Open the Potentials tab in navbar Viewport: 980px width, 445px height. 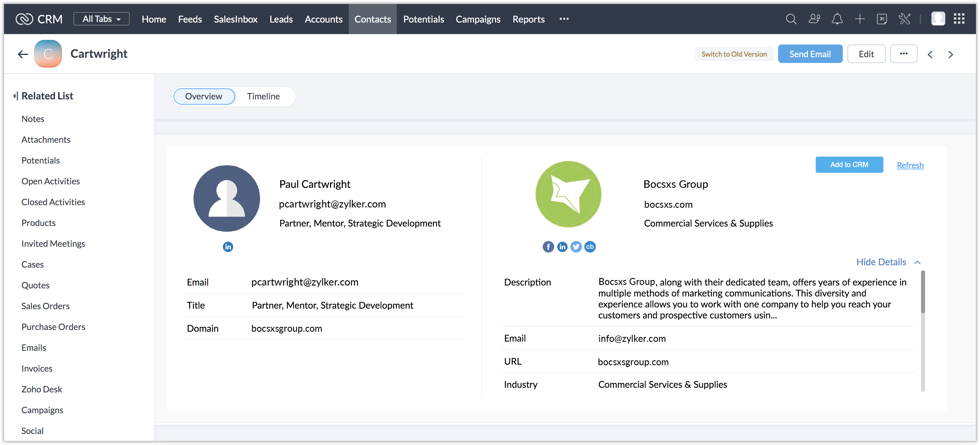(x=423, y=19)
